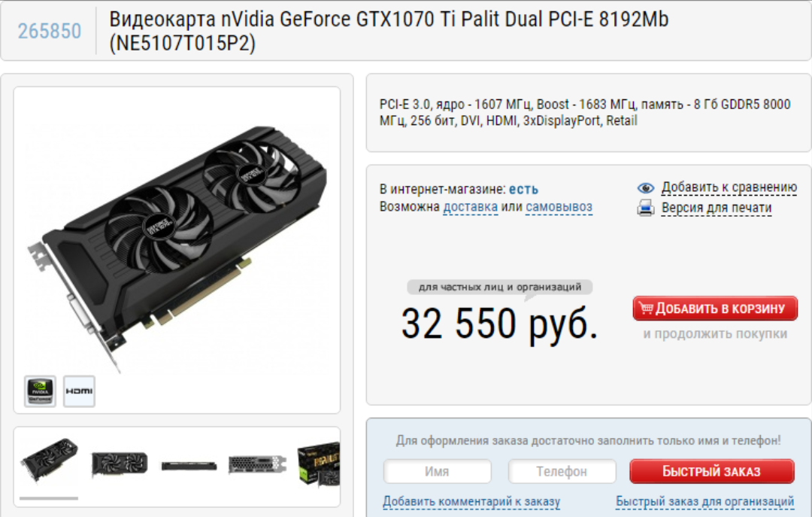
Task: Open Быстрый заказ для организаций
Action: (x=704, y=501)
